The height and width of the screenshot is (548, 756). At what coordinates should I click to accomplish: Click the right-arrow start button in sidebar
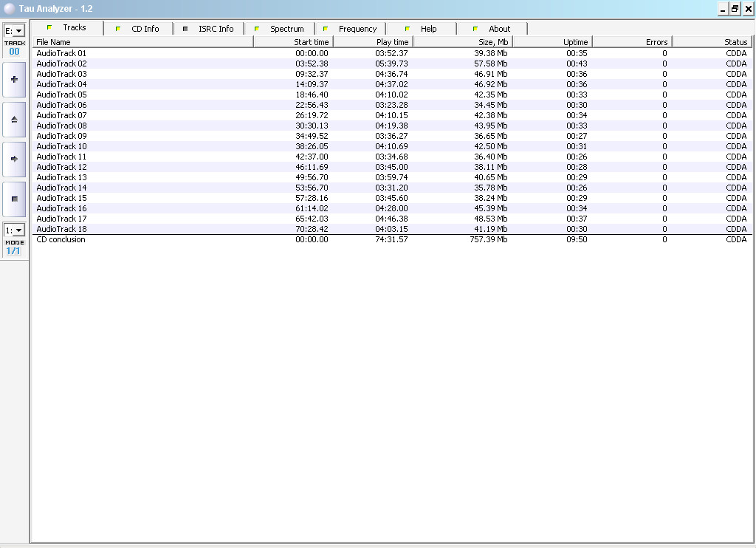[15, 160]
